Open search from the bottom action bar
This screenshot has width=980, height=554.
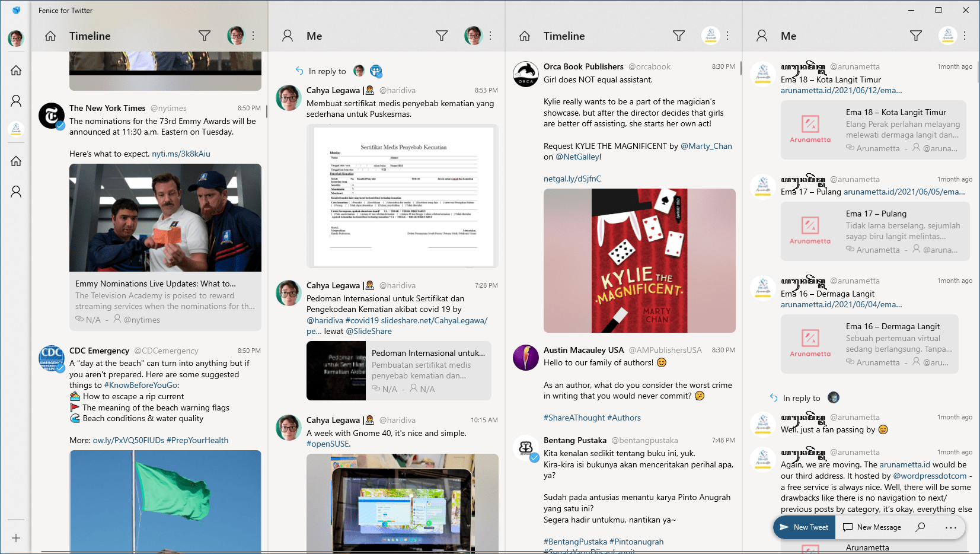pyautogui.click(x=920, y=527)
